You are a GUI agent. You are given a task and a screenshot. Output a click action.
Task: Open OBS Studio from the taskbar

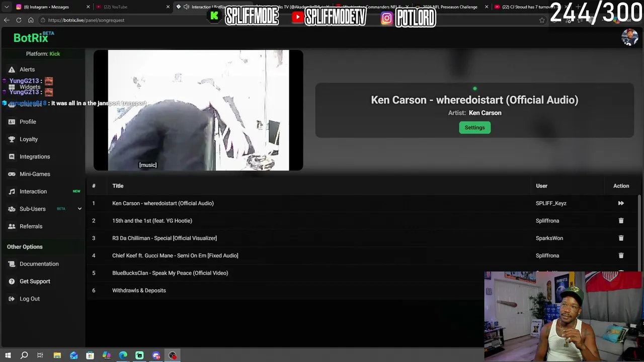(173, 355)
